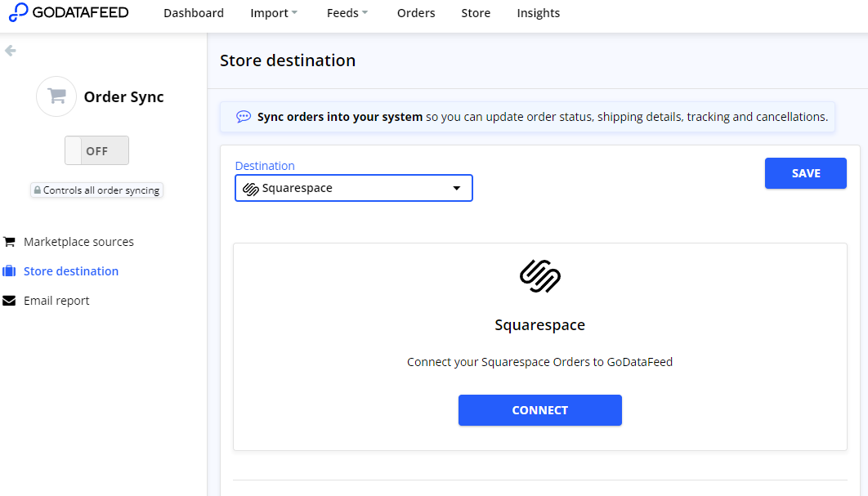Click the chat bubble icon in the info banner
Image resolution: width=868 pixels, height=496 pixels.
(243, 117)
